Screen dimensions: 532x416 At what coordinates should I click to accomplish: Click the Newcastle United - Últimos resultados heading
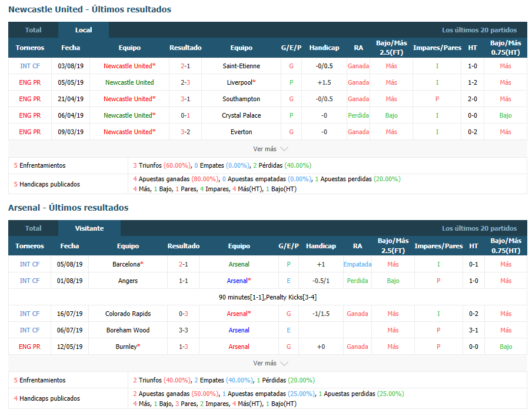click(x=89, y=9)
